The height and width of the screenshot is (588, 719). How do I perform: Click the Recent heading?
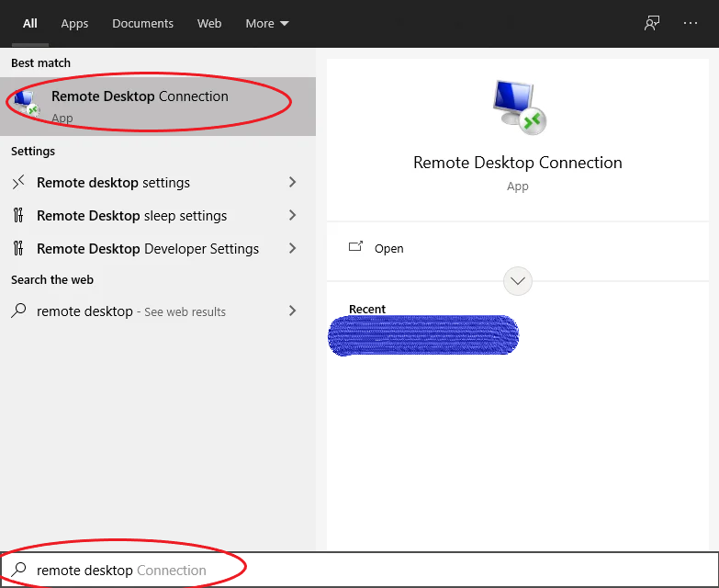pos(367,309)
